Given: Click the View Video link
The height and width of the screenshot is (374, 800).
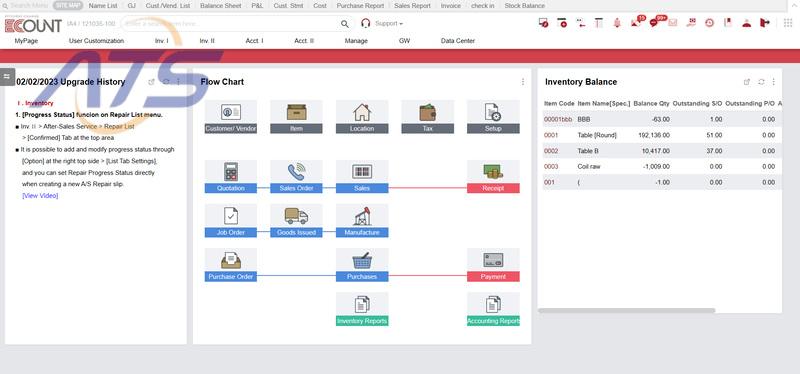Looking at the screenshot, I should [x=40, y=196].
